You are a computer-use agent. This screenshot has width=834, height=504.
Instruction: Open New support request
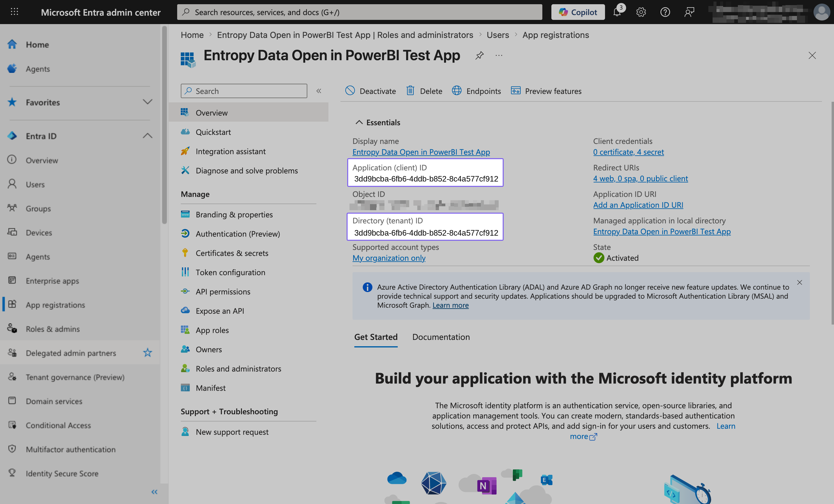tap(232, 432)
